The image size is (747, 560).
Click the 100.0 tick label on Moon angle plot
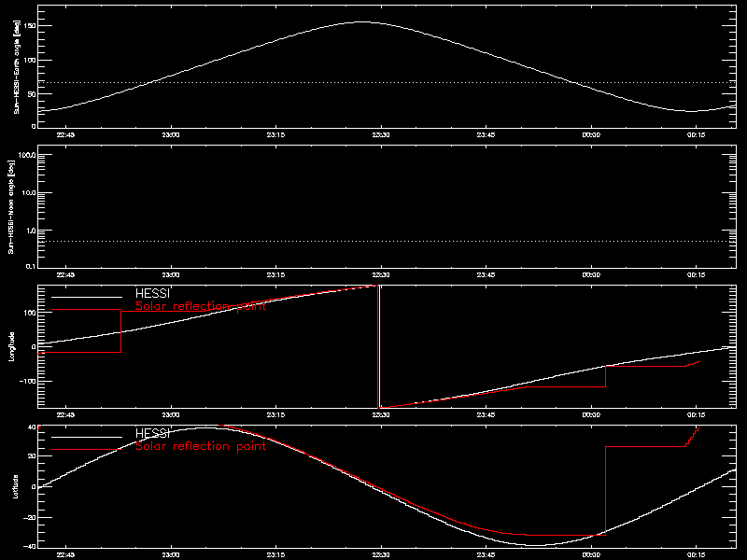pyautogui.click(x=27, y=155)
